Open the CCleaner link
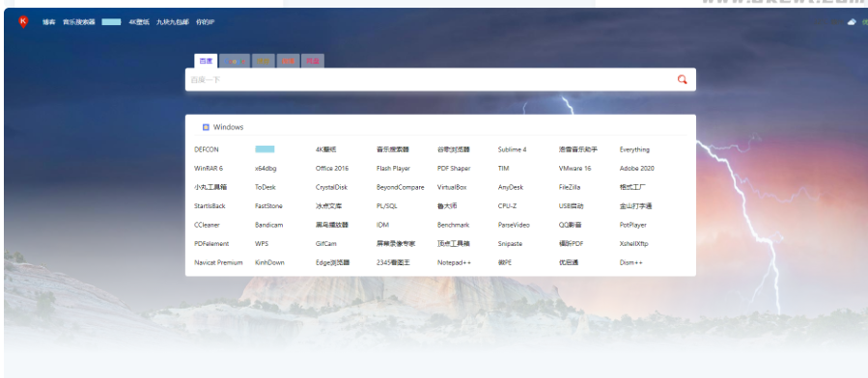Screen dimensions: 868x378 [207, 225]
